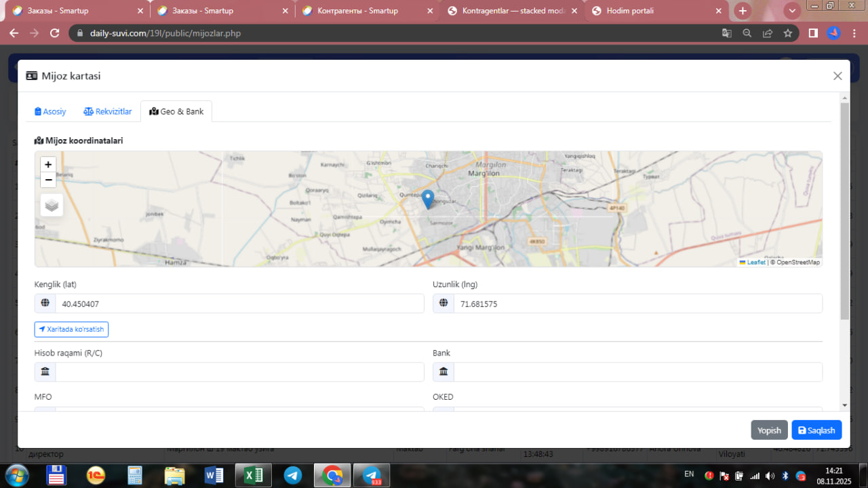The image size is (868, 488).
Task: Open Telegram from the taskbar
Action: click(x=293, y=475)
